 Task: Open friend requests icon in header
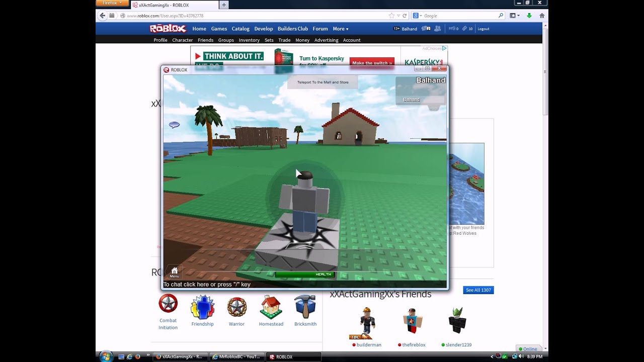(437, 29)
